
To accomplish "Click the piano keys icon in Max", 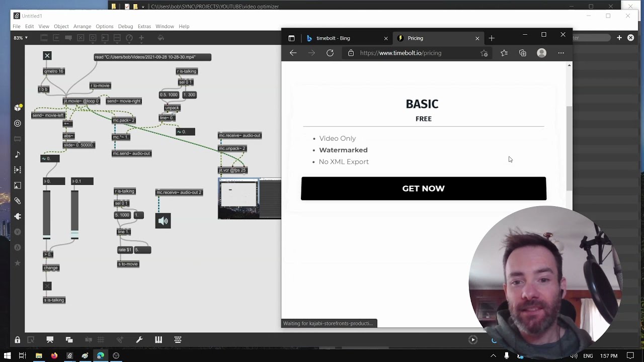I will [x=158, y=340].
